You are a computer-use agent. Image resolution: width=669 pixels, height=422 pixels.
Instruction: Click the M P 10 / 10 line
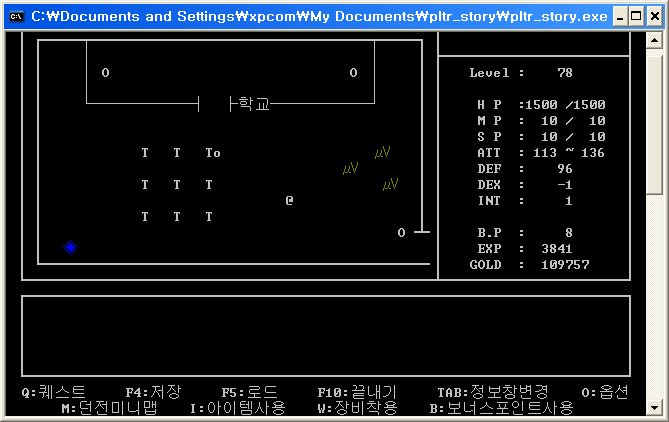click(x=541, y=121)
